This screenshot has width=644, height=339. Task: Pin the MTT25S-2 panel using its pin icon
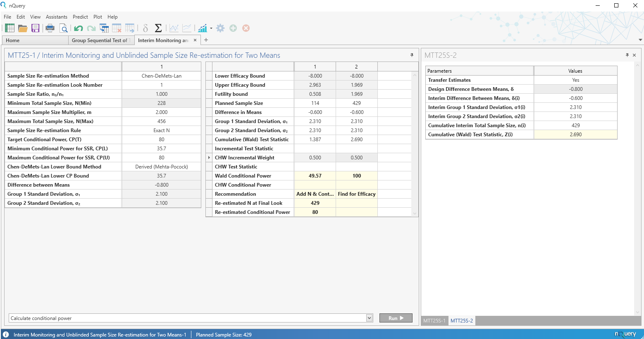click(x=627, y=55)
